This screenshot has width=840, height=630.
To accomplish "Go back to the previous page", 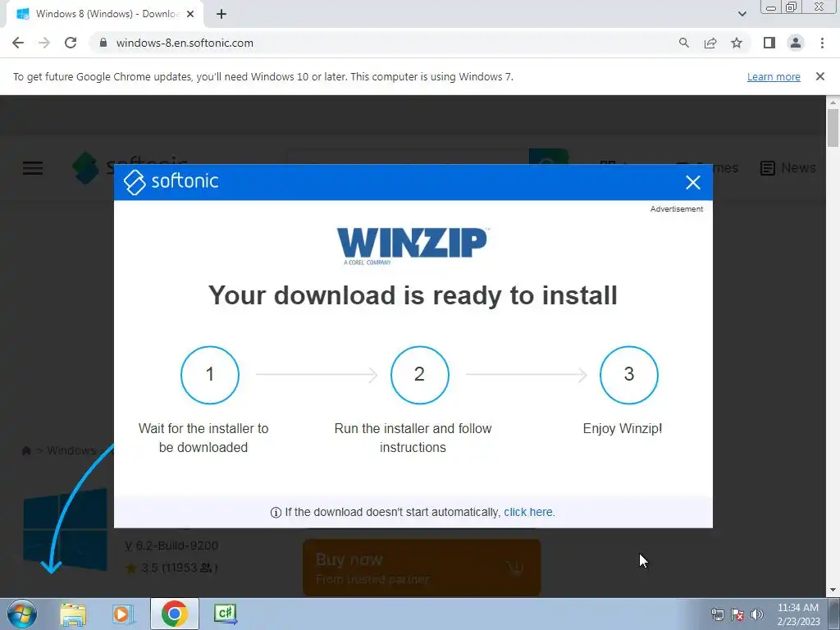I will coord(18,43).
